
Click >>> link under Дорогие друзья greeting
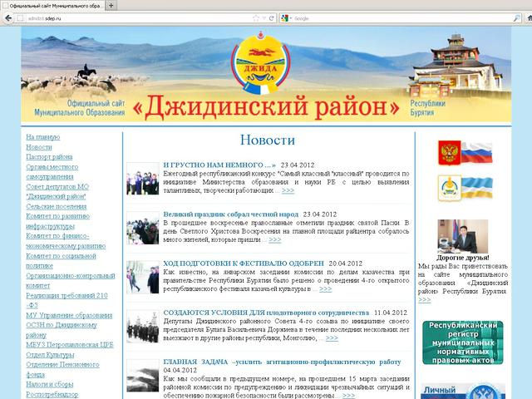(425, 299)
